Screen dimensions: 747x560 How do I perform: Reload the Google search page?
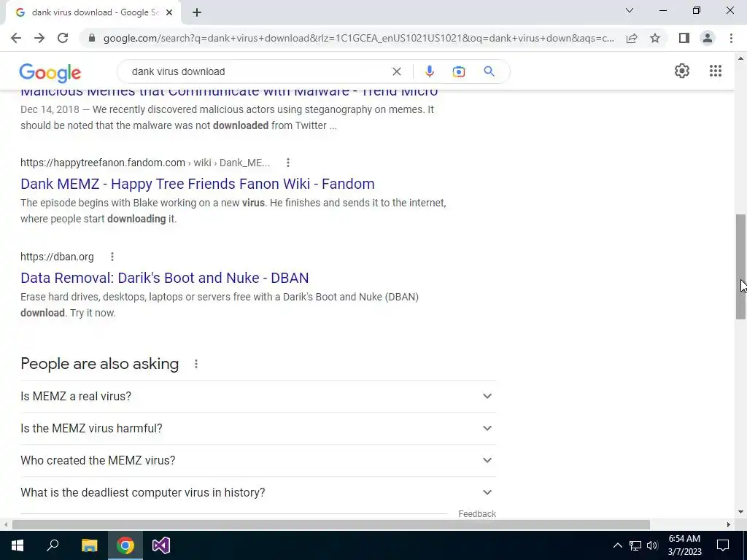click(x=63, y=38)
